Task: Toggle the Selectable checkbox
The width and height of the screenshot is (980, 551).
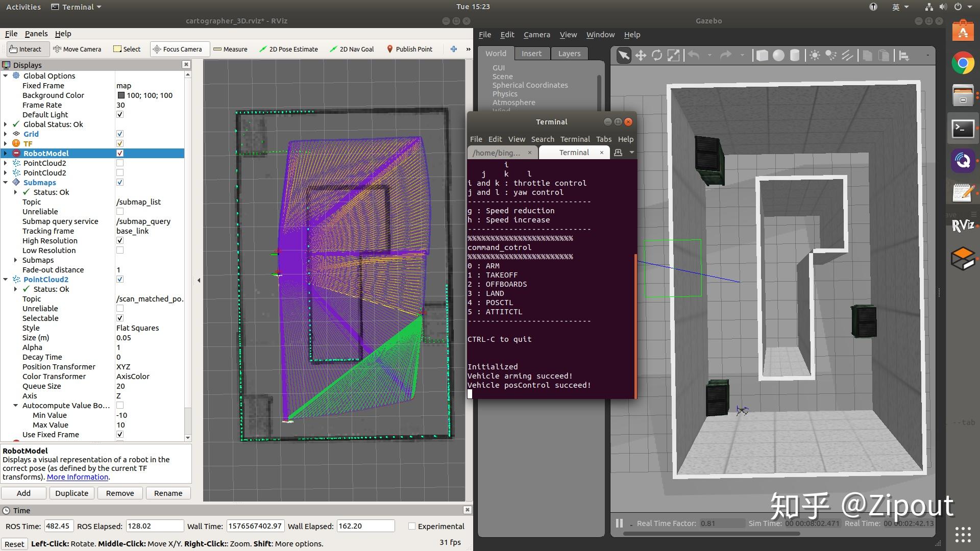Action: (120, 318)
